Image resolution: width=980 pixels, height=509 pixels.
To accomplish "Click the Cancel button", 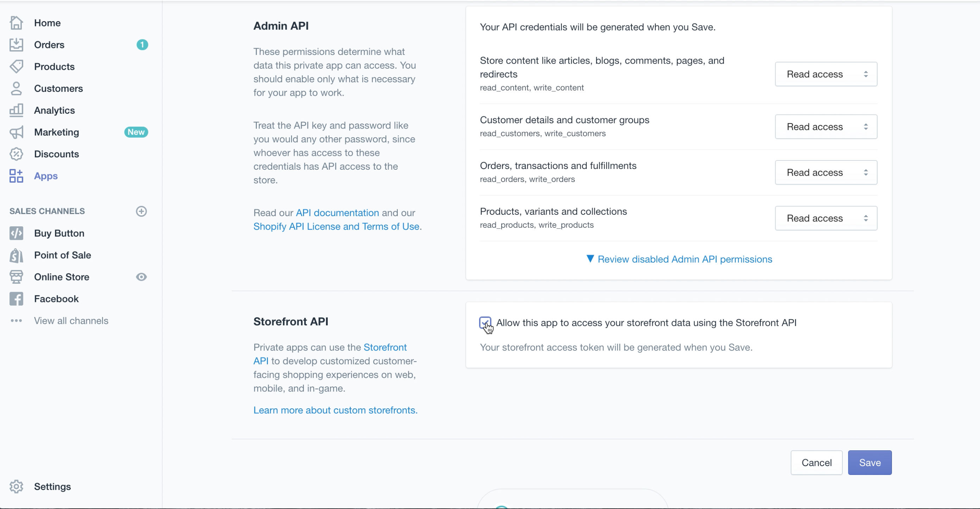I will coord(816,462).
